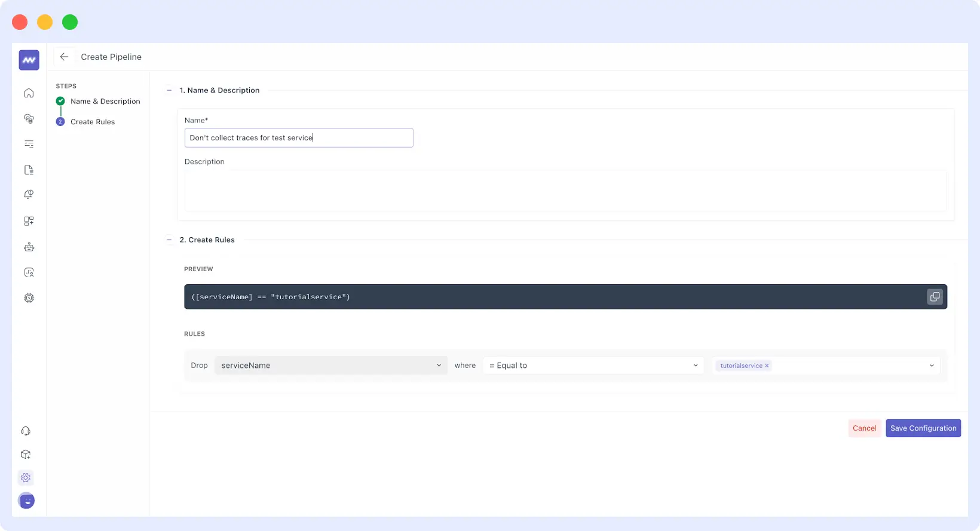980x531 pixels.
Task: Open the headset support icon
Action: [26, 431]
